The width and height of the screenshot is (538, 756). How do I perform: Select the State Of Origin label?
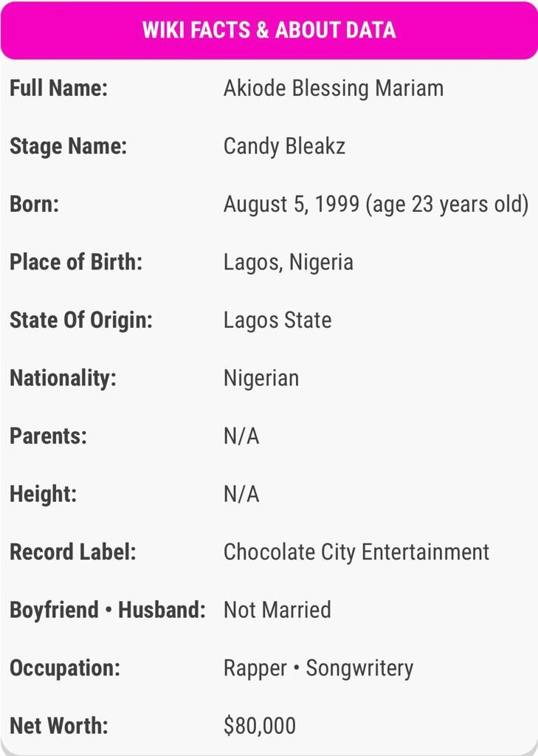point(81,320)
